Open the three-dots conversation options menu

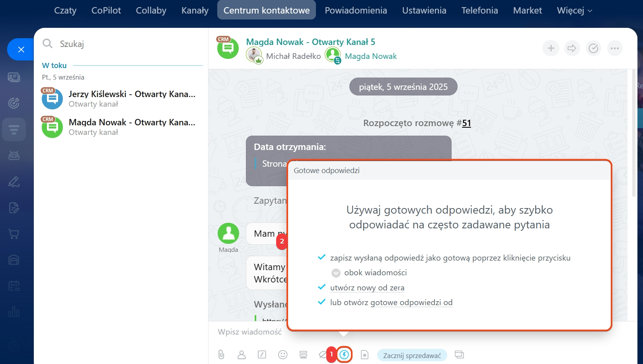tap(615, 49)
